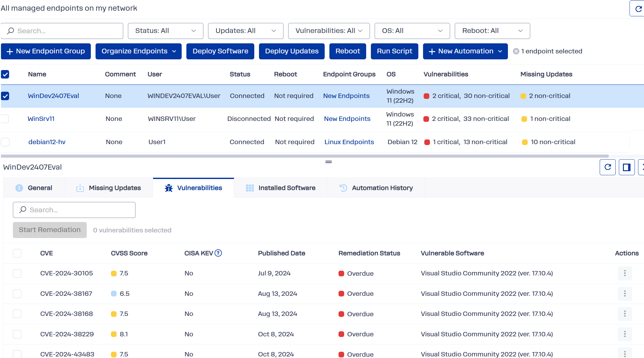Screen dimensions: 644x358
Task: Open actions menu for CVE-2024-30105
Action: coord(625,273)
